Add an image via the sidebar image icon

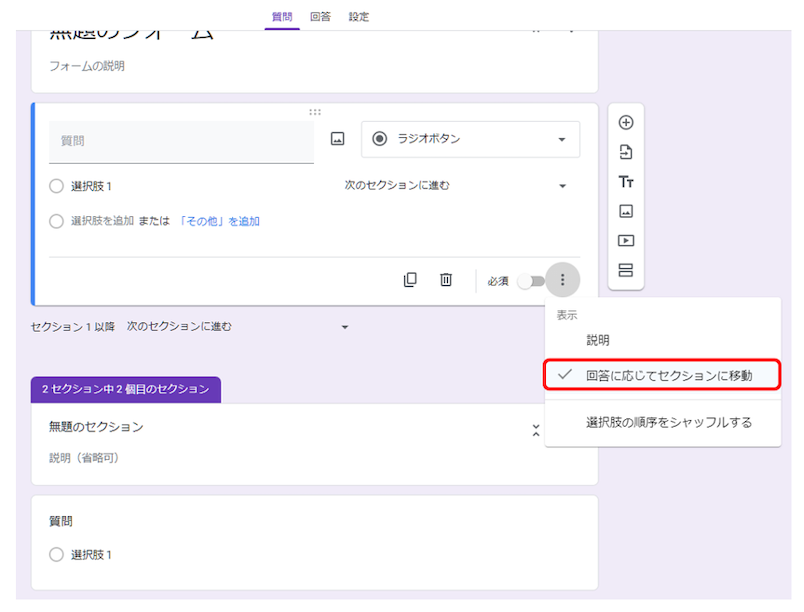click(625, 211)
